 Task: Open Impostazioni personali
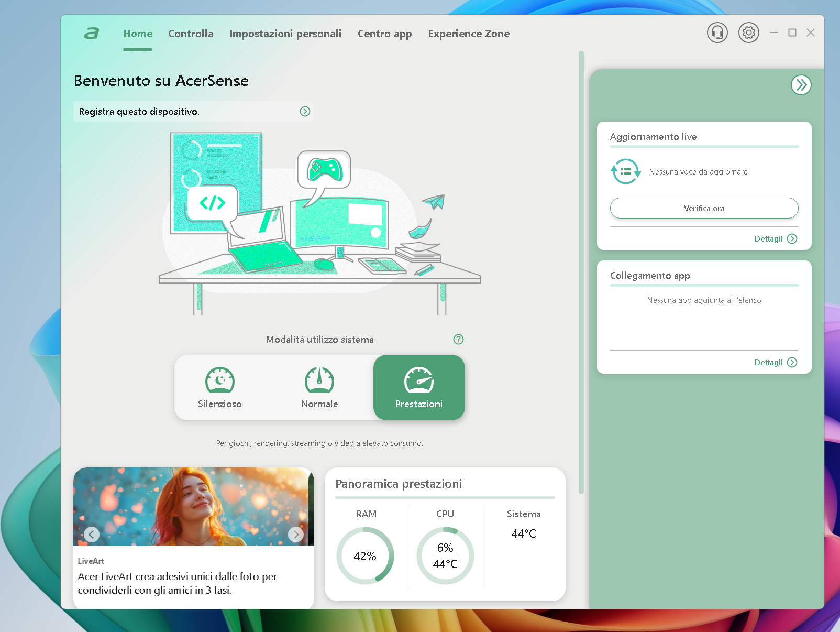[285, 34]
